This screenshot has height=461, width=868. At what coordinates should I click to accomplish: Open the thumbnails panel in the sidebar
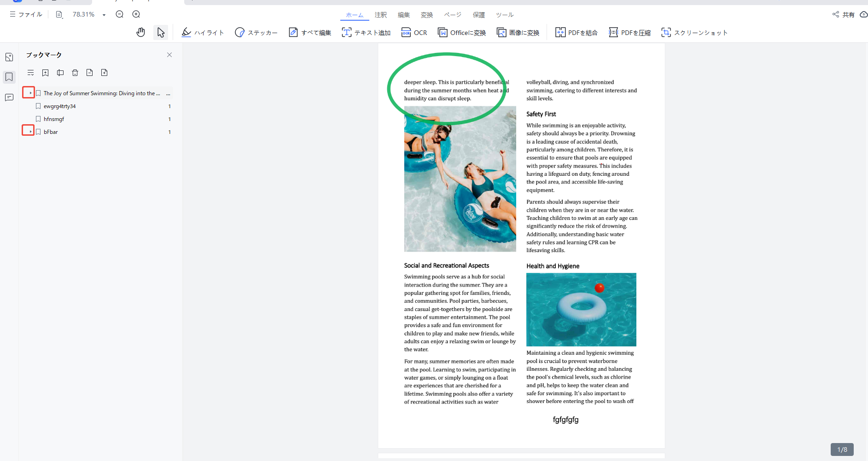[9, 57]
